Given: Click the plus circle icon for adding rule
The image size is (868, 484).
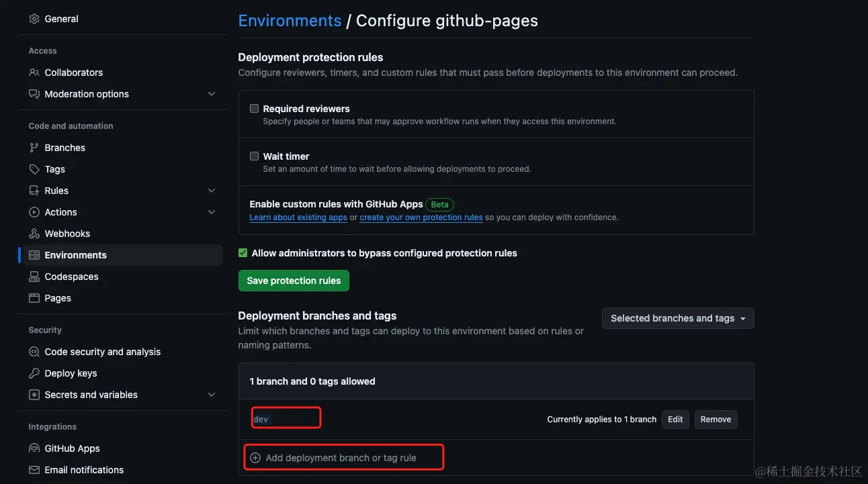Looking at the screenshot, I should pos(255,458).
